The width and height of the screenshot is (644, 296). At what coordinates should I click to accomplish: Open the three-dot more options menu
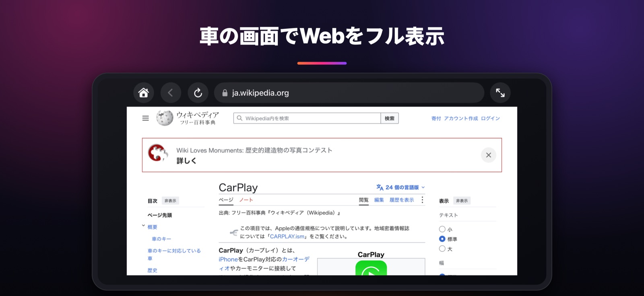pyautogui.click(x=422, y=200)
